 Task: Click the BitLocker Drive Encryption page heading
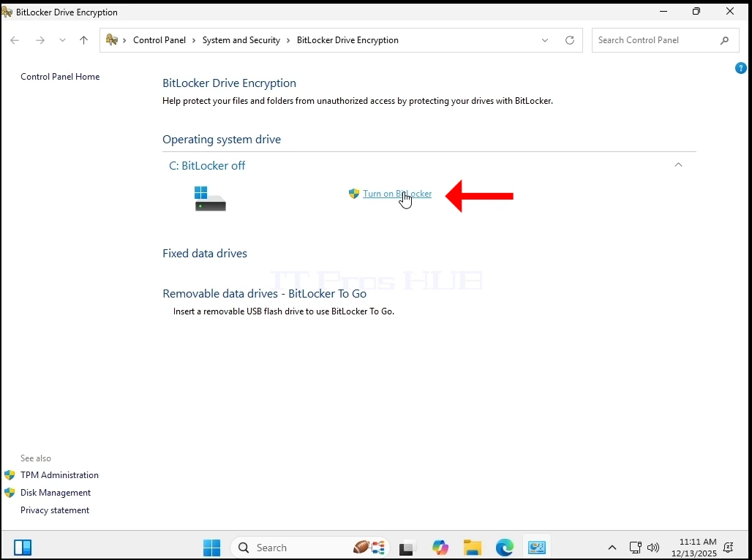[229, 83]
